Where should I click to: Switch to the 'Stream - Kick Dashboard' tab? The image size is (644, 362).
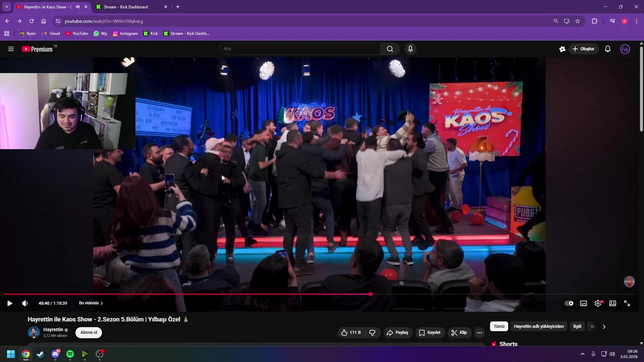click(131, 7)
